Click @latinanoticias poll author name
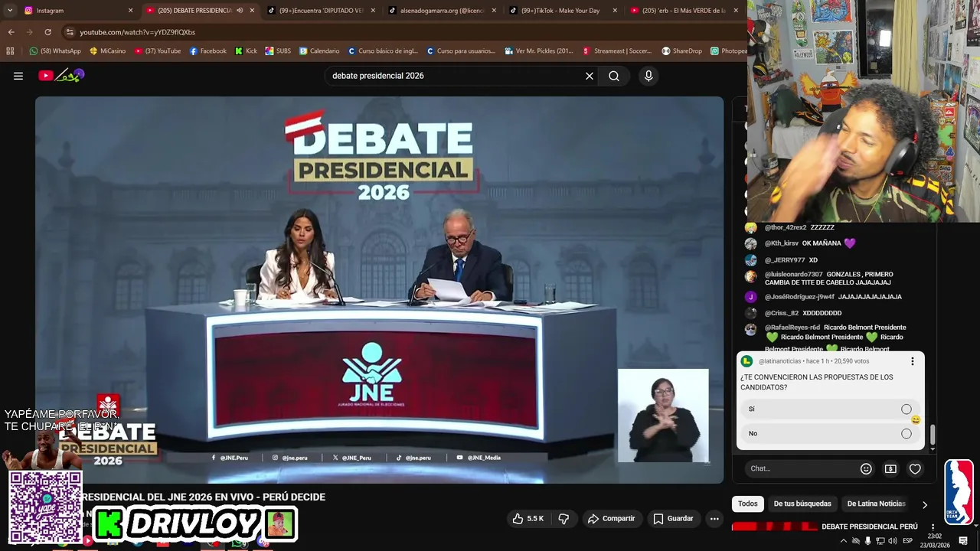The width and height of the screenshot is (980, 551). pyautogui.click(x=779, y=361)
